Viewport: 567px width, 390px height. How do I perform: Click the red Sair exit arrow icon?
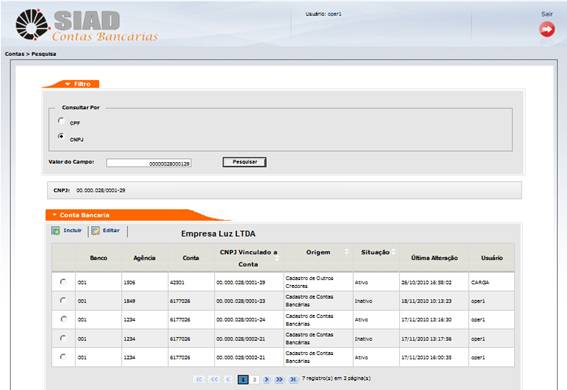click(547, 29)
